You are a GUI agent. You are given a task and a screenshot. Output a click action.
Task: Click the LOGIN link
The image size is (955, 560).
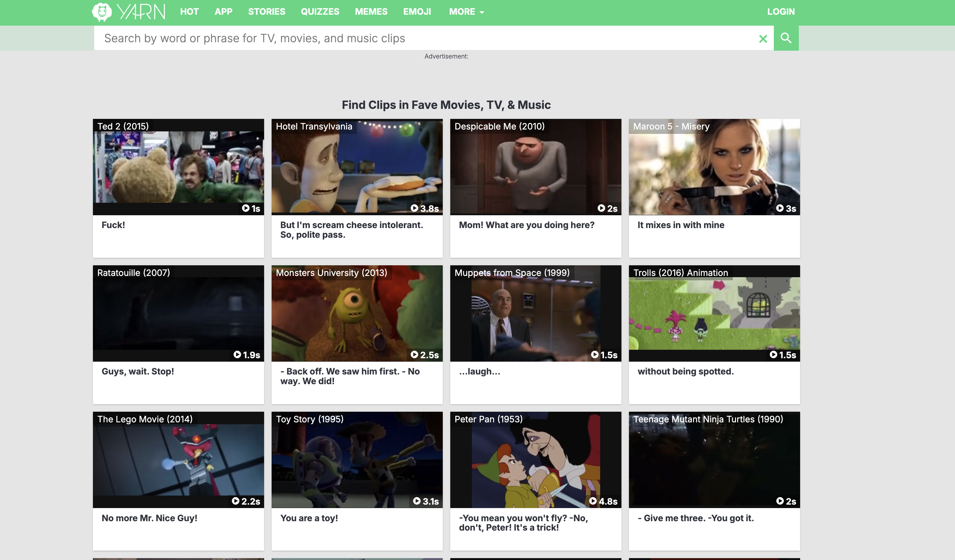[781, 12]
